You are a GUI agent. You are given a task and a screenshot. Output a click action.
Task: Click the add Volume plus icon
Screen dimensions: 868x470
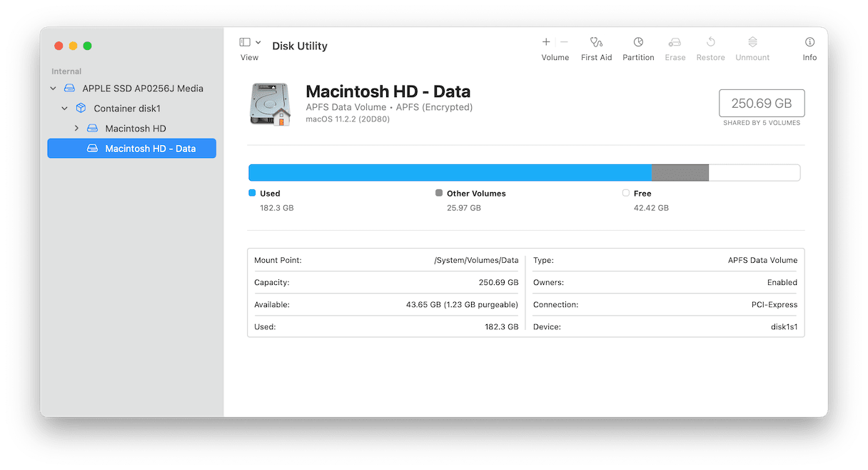(x=546, y=42)
